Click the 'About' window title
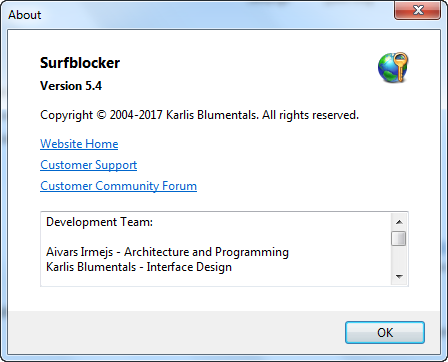Image resolution: width=448 pixels, height=362 pixels. [25, 15]
